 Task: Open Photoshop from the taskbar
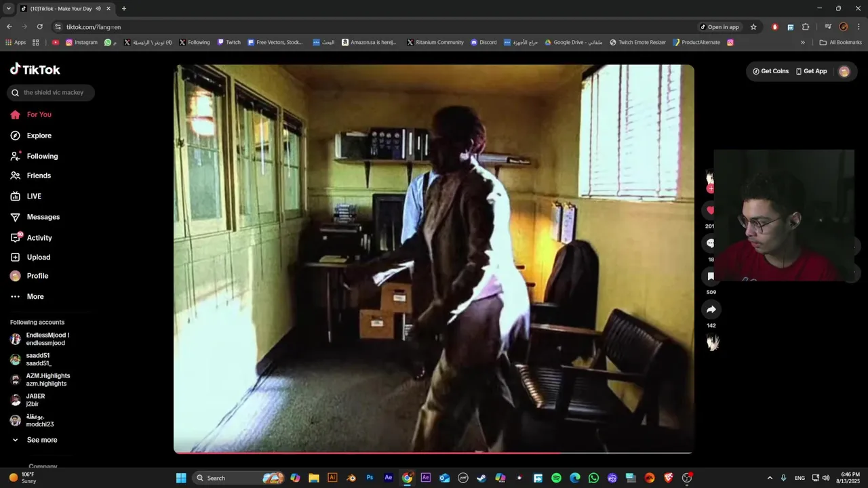pos(370,478)
